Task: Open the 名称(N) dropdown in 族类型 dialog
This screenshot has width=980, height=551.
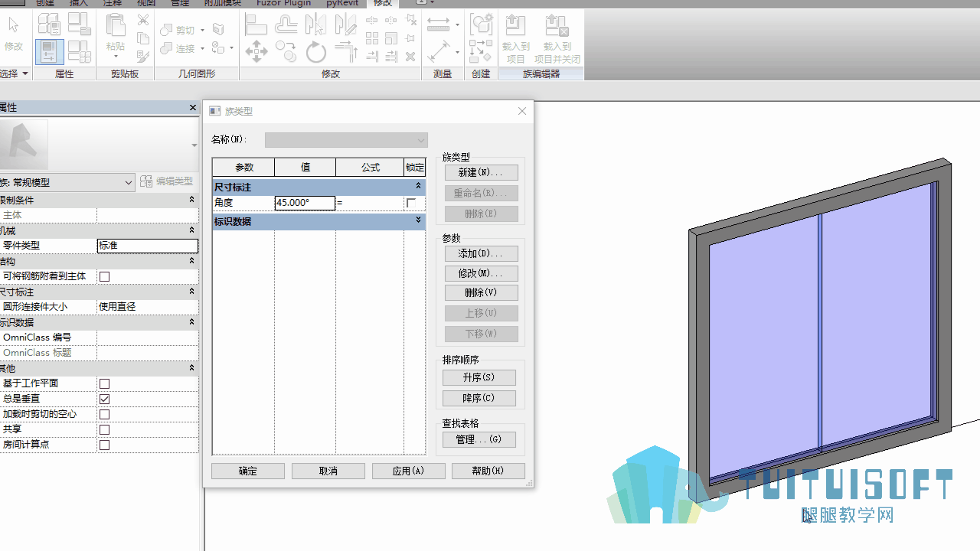Action: click(346, 140)
